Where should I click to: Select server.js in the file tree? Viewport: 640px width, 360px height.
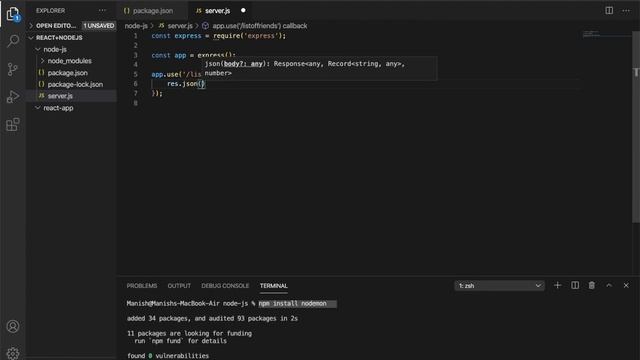click(60, 96)
